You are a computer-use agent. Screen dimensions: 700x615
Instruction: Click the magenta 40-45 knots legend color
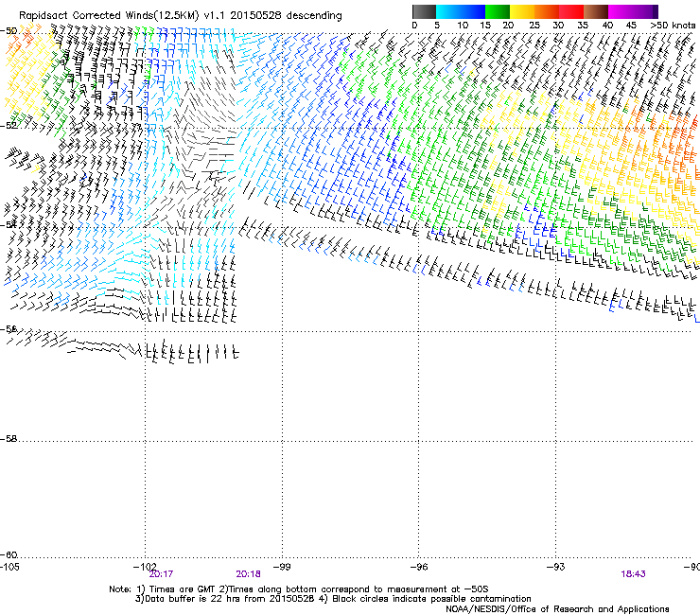(x=621, y=11)
